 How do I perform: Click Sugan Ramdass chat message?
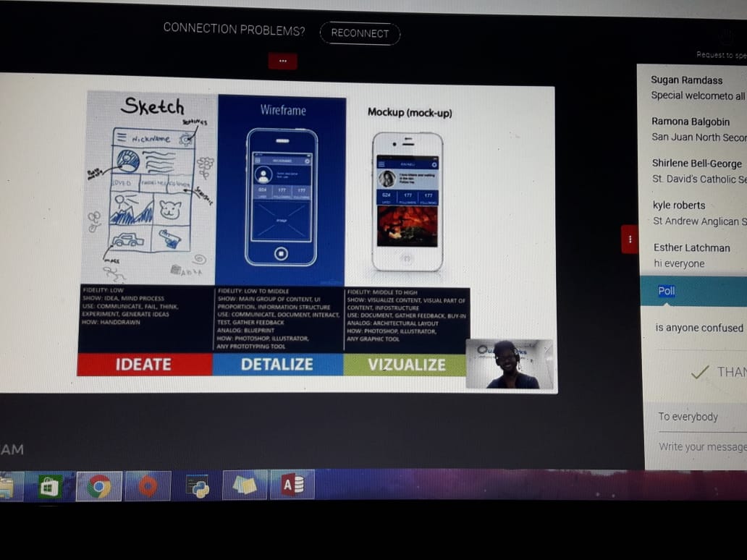tap(699, 88)
